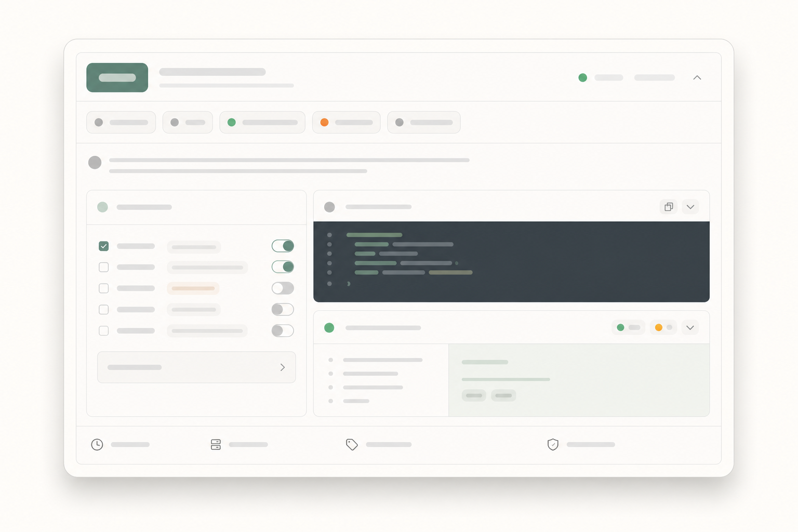Click the green status dot in the top header
Viewport: 798px width, 532px height.
(583, 77)
